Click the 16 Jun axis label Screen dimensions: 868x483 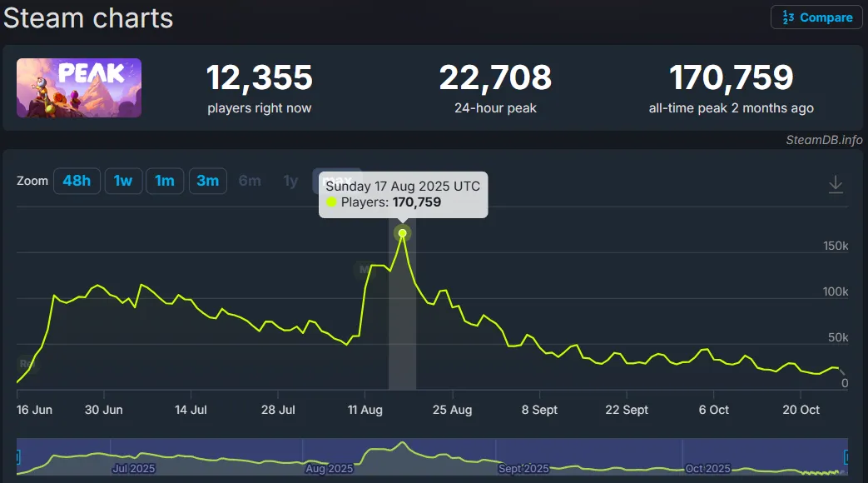coord(34,410)
